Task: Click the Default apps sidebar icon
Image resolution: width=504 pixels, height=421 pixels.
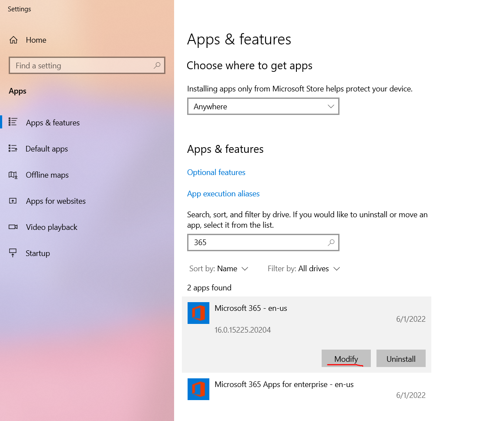Action: click(13, 148)
